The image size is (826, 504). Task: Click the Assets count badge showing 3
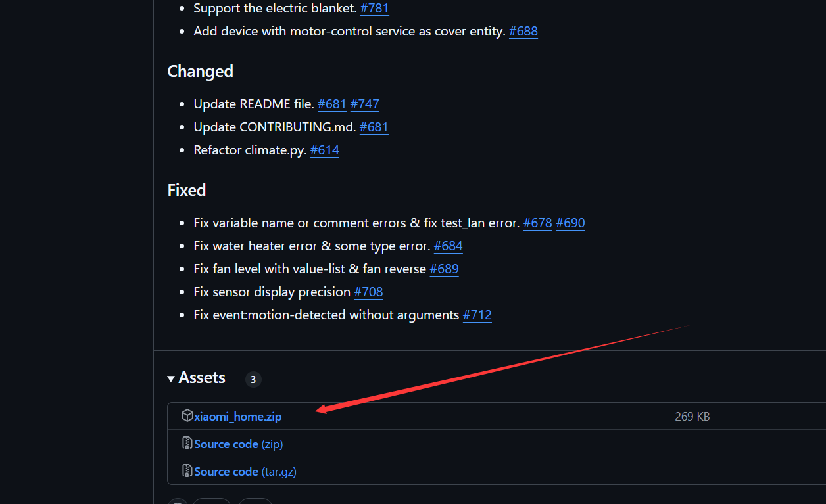pos(253,379)
